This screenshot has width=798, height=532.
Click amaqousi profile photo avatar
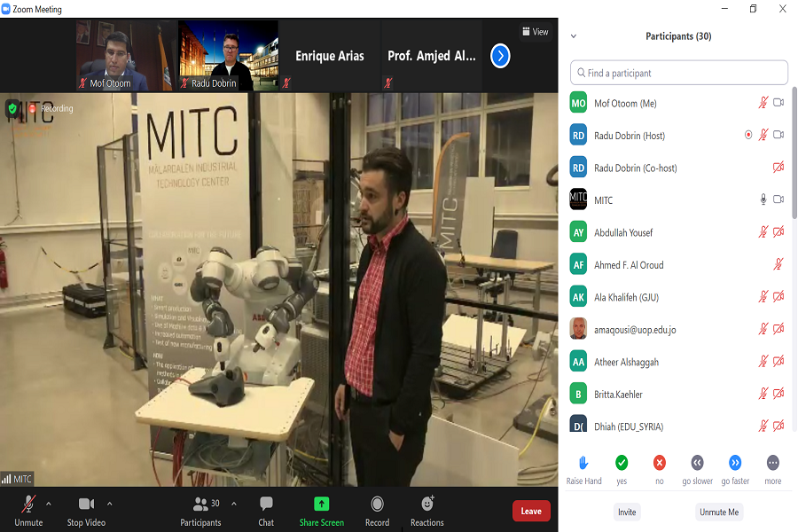pyautogui.click(x=578, y=329)
